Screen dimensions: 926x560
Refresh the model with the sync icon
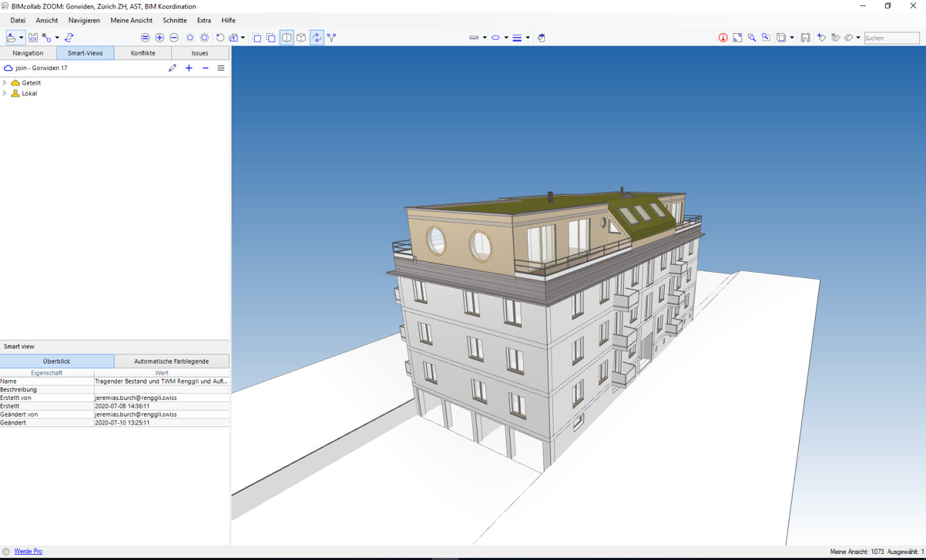68,38
